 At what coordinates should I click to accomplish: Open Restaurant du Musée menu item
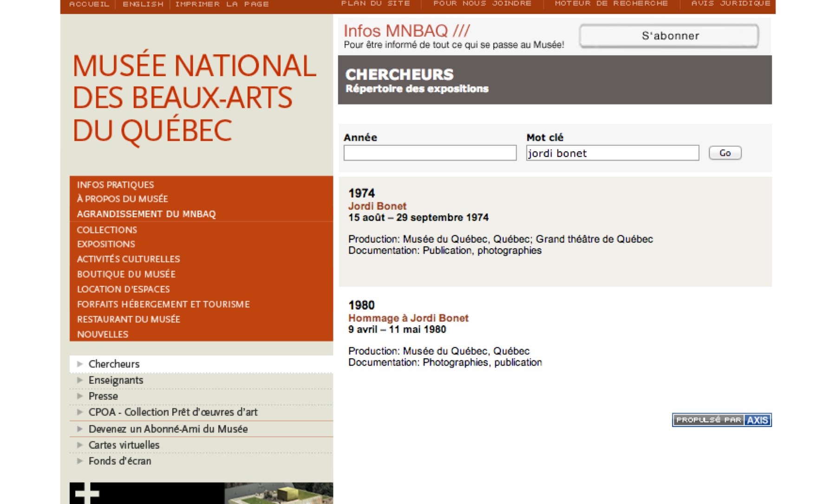tap(128, 319)
